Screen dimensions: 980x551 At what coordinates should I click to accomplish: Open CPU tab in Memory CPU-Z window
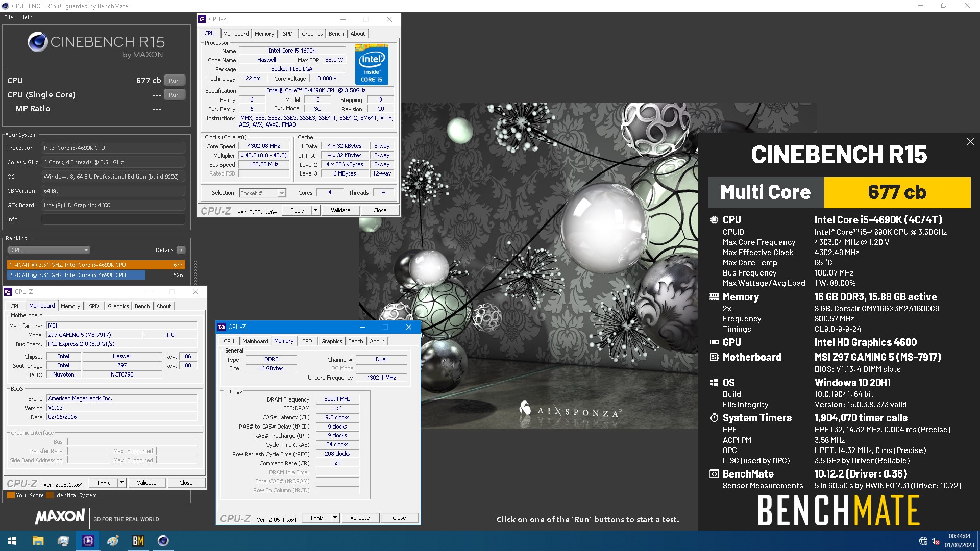click(x=229, y=341)
